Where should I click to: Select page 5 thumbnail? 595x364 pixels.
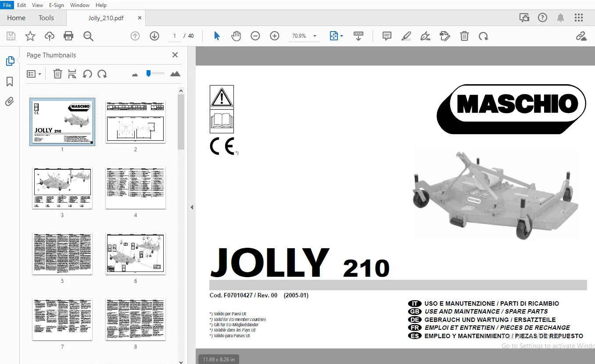pos(62,253)
